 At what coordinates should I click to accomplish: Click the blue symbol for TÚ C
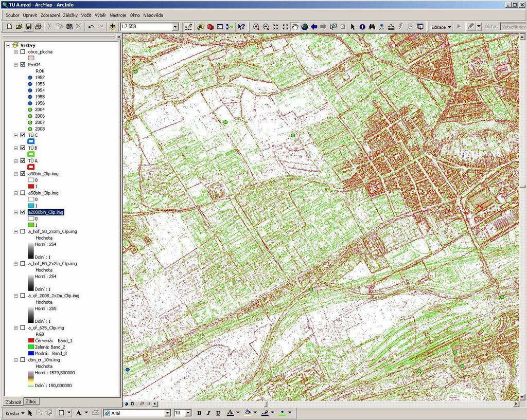[x=30, y=141]
